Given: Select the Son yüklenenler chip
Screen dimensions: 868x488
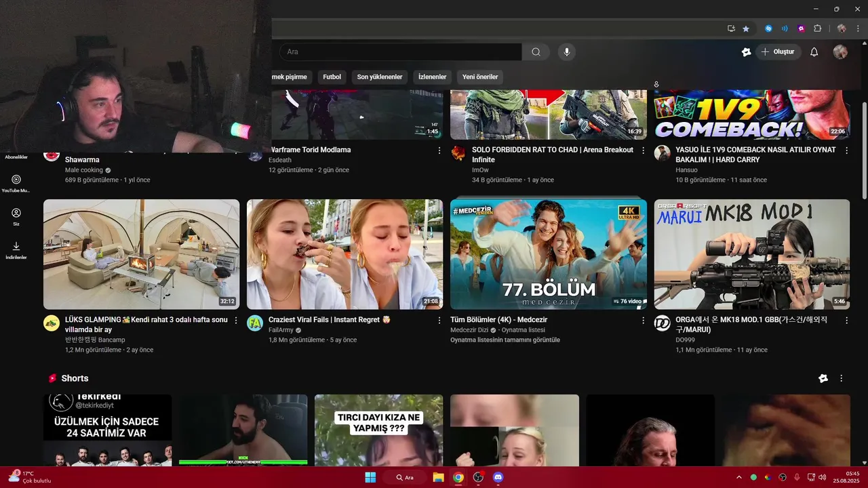Looking at the screenshot, I should (x=380, y=77).
